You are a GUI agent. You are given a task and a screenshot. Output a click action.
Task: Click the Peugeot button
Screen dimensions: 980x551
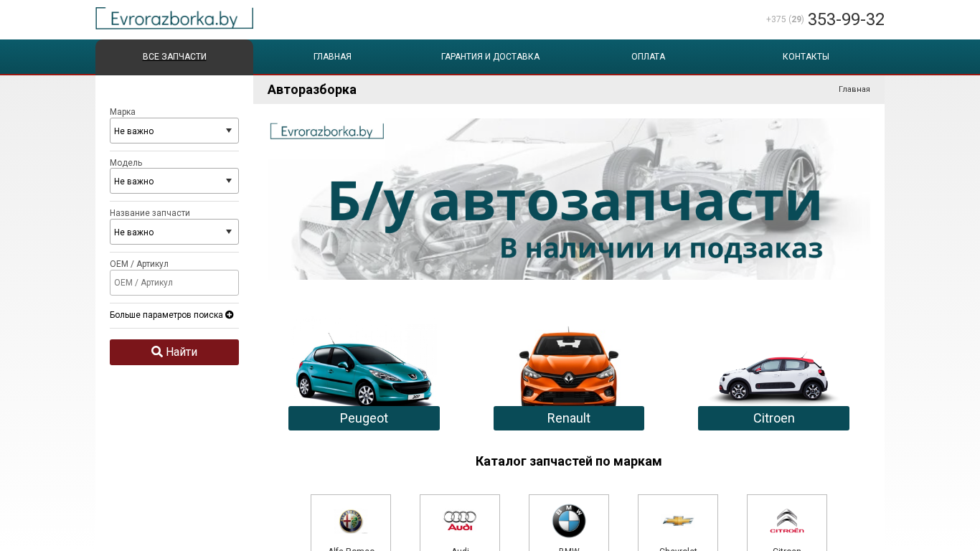(x=364, y=418)
